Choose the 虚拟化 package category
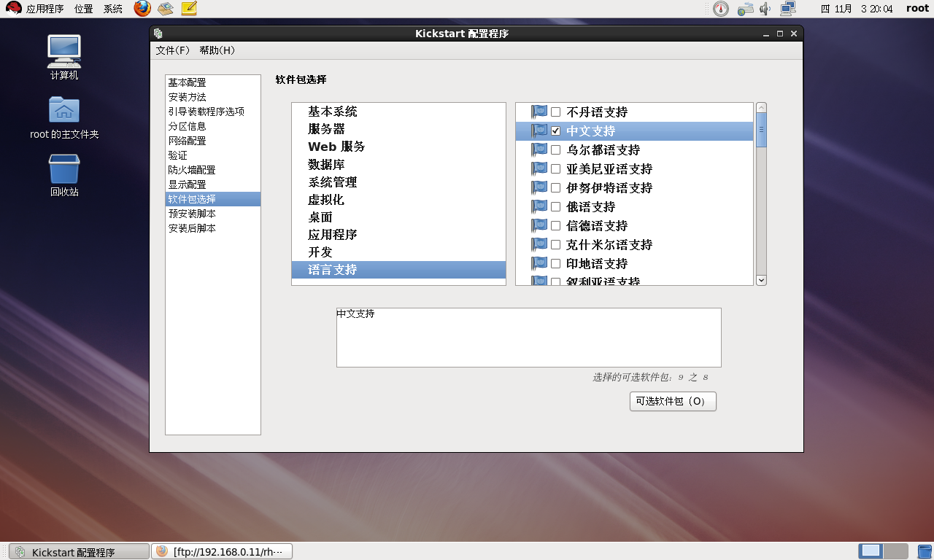Viewport: 934px width, 560px height. tap(398, 199)
